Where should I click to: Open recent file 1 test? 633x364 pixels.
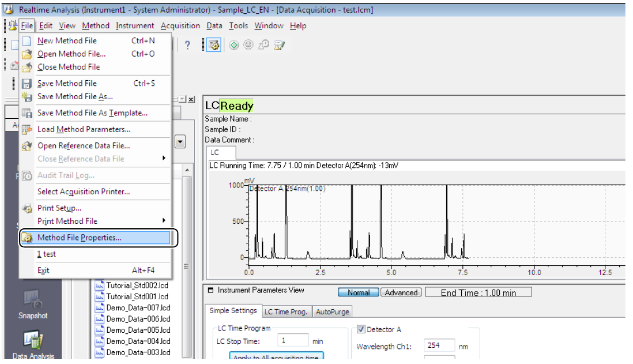pyautogui.click(x=95, y=254)
